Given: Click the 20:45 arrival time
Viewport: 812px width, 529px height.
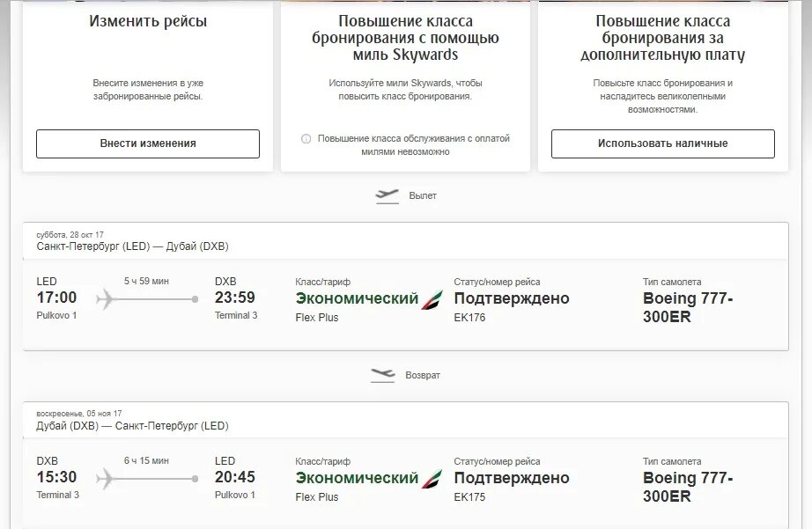Looking at the screenshot, I should tap(235, 477).
